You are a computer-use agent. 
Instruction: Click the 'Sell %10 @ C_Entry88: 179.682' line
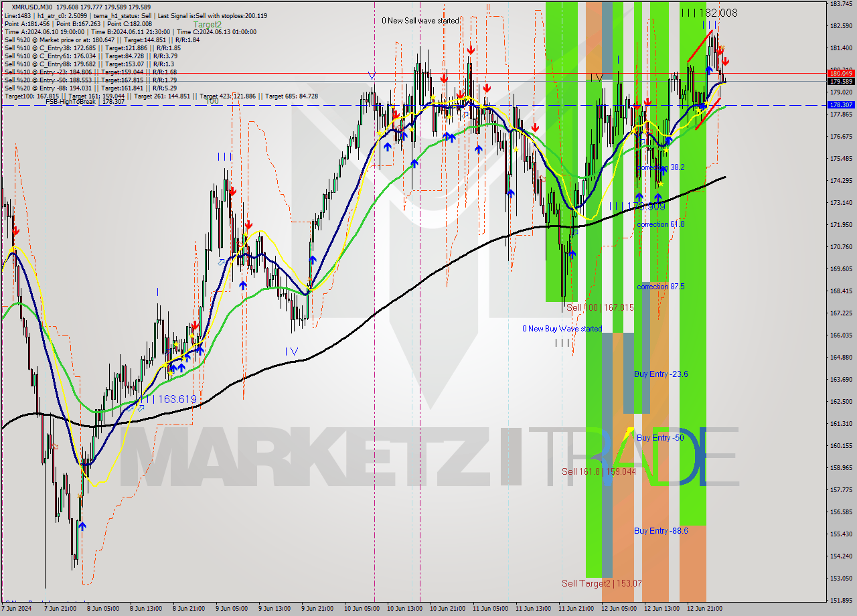click(89, 64)
